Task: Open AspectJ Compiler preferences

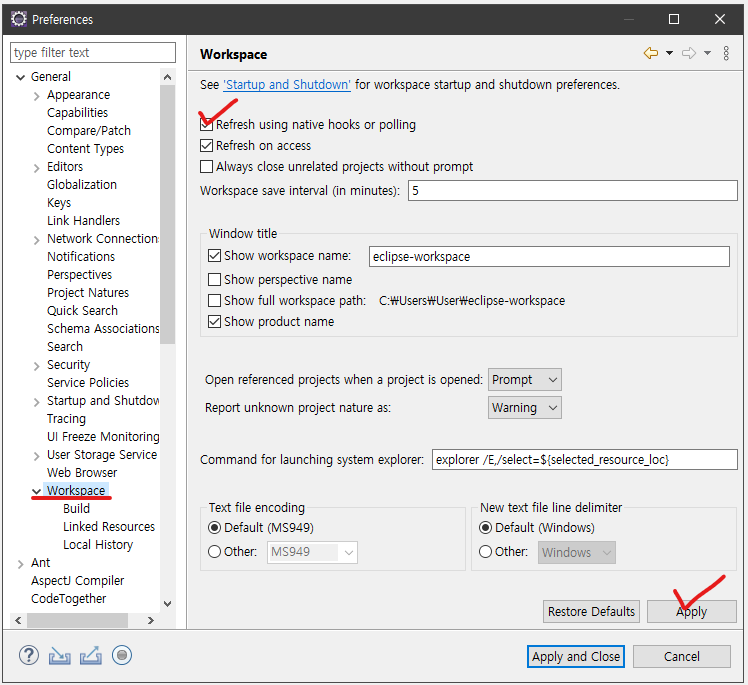Action: 77,581
